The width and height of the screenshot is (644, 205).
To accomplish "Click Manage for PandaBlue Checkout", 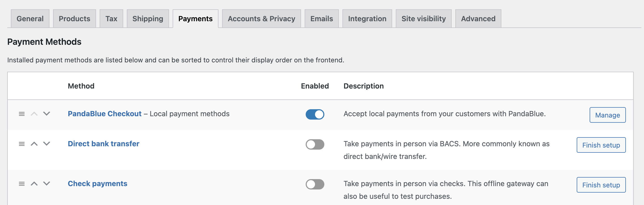I will (x=608, y=115).
